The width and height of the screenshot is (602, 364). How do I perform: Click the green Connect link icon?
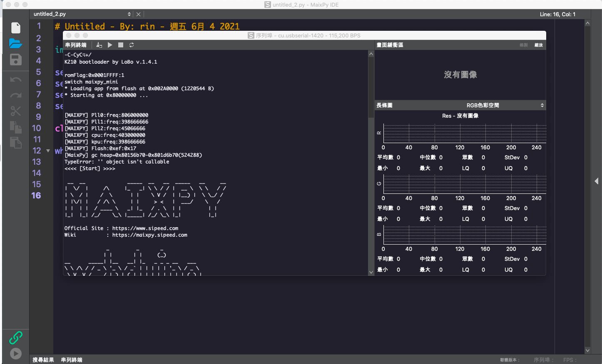16,338
